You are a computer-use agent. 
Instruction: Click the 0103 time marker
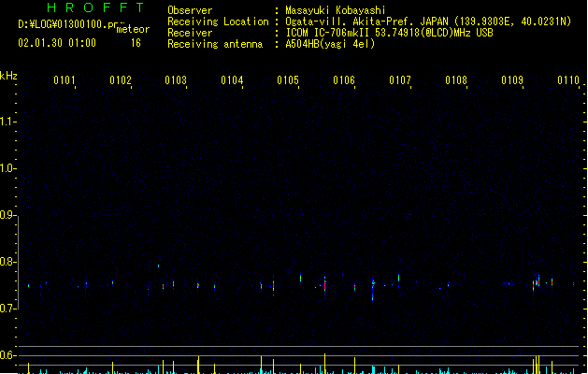coord(176,80)
